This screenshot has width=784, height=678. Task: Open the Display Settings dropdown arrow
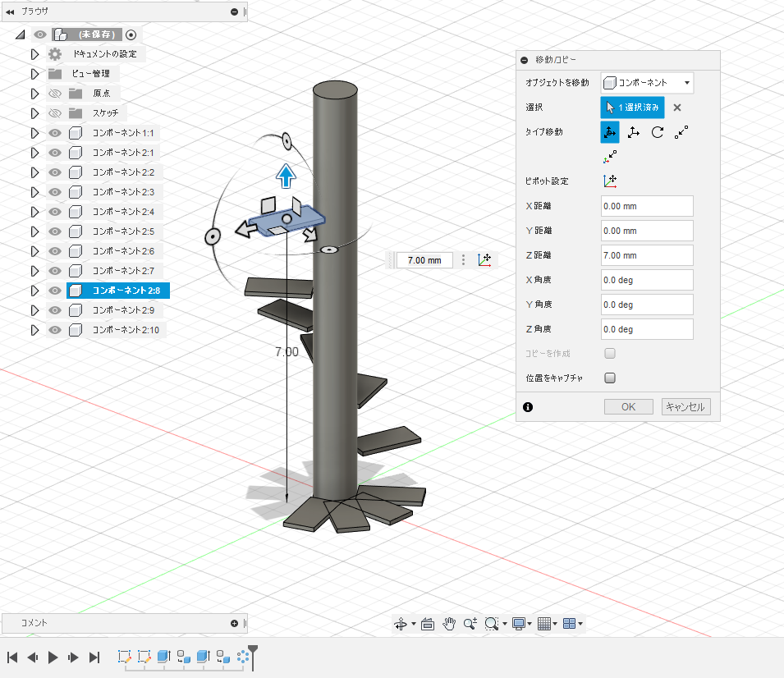click(530, 624)
